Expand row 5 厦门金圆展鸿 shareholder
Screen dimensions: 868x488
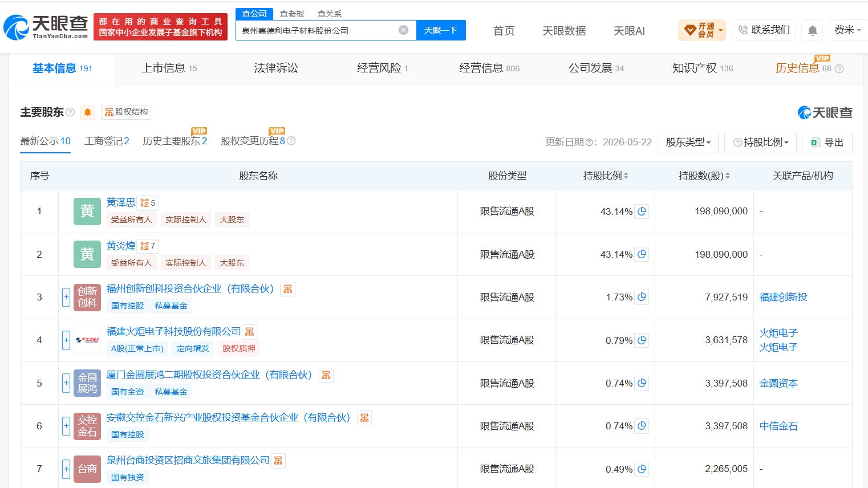[66, 383]
